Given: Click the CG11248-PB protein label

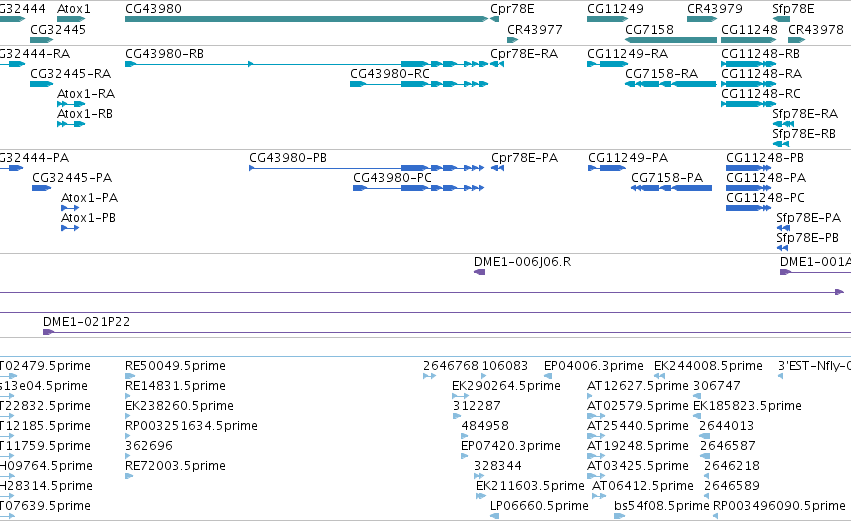Looking at the screenshot, I should click(x=765, y=158).
